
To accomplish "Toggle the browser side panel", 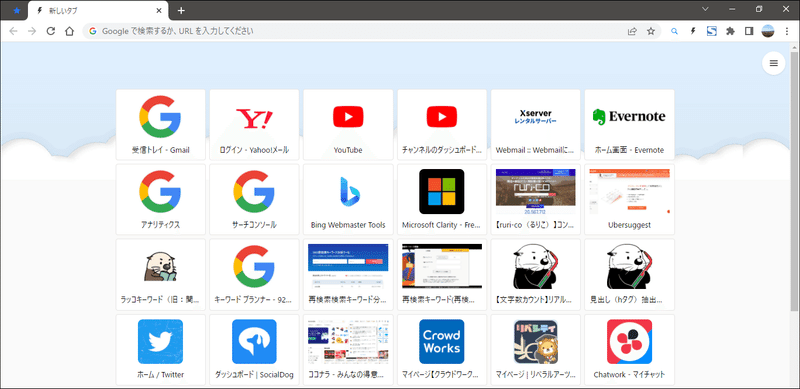I will point(749,31).
